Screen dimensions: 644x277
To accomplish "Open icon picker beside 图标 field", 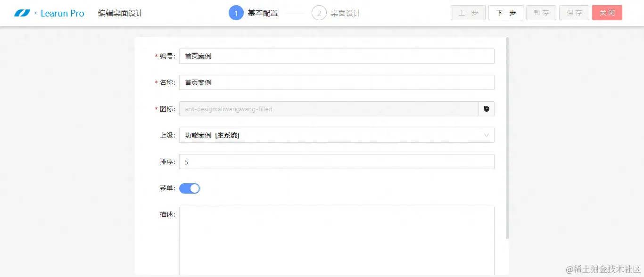I will [487, 109].
